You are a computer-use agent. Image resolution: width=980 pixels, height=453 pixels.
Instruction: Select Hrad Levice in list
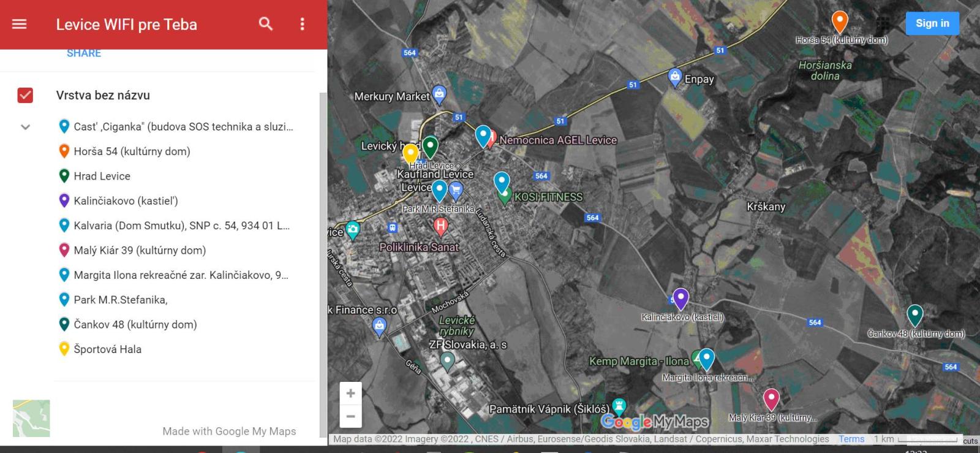pos(94,176)
